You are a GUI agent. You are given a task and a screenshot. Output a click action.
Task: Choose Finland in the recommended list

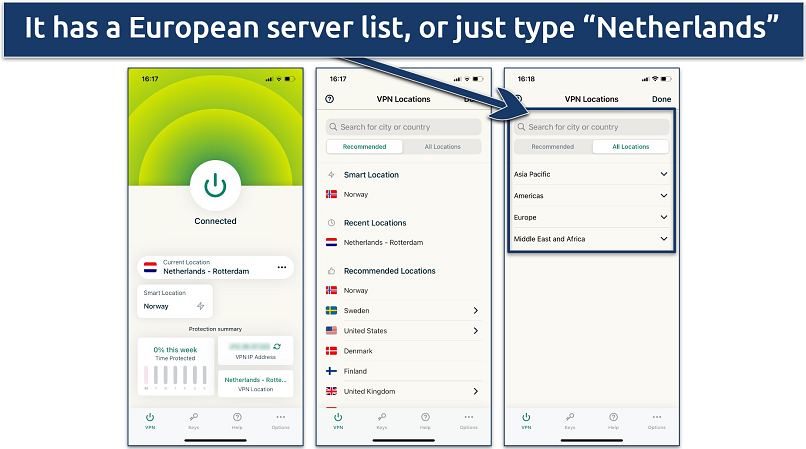click(x=404, y=371)
